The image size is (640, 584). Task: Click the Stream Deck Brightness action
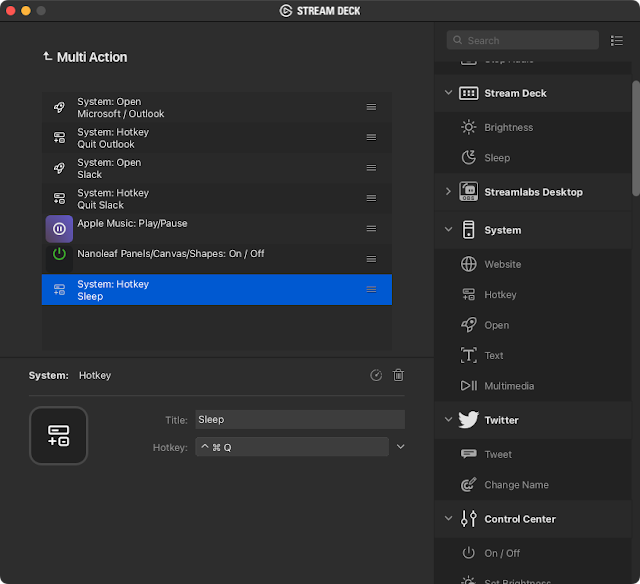tap(508, 127)
